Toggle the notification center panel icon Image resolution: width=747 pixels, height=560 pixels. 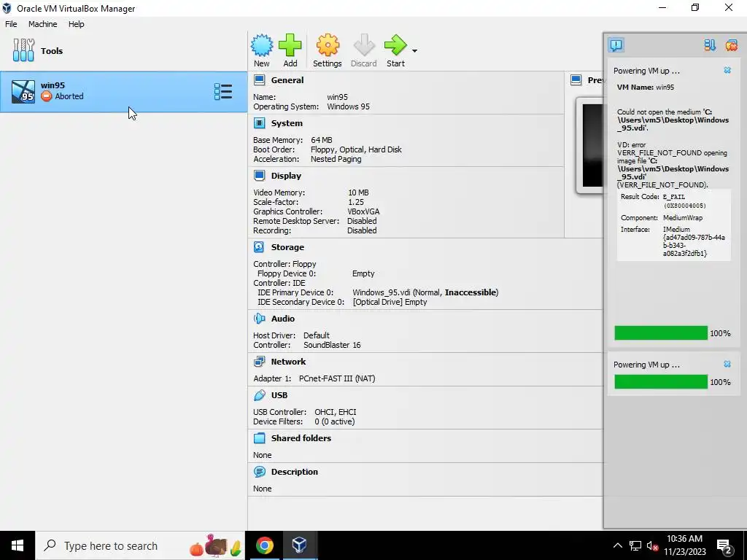[x=616, y=45]
